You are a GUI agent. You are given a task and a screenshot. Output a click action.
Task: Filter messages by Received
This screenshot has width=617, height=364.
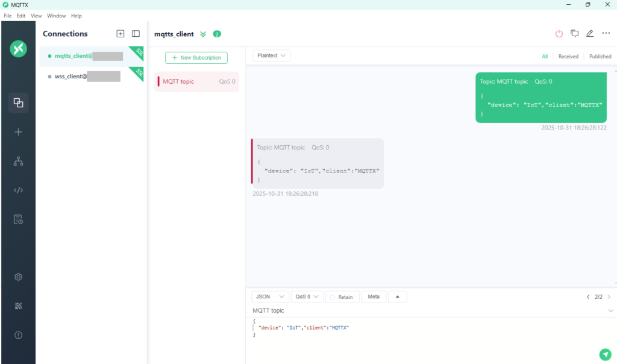click(568, 57)
